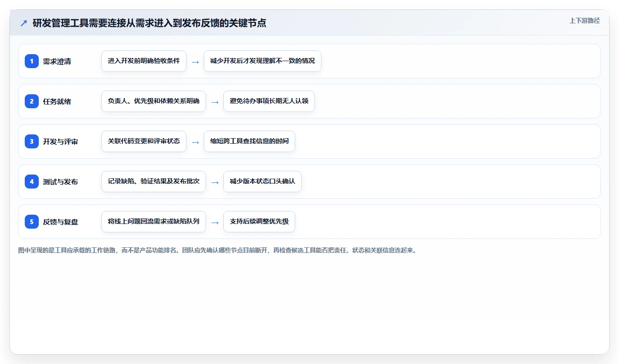Click the 反馈与复盘 step label
Screen dimensions: 619x364
pos(60,222)
